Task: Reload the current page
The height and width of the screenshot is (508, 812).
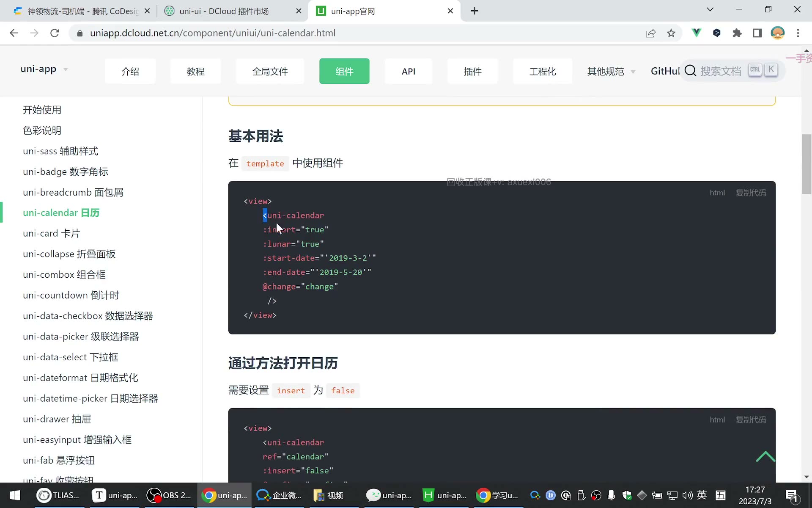Action: tap(55, 33)
